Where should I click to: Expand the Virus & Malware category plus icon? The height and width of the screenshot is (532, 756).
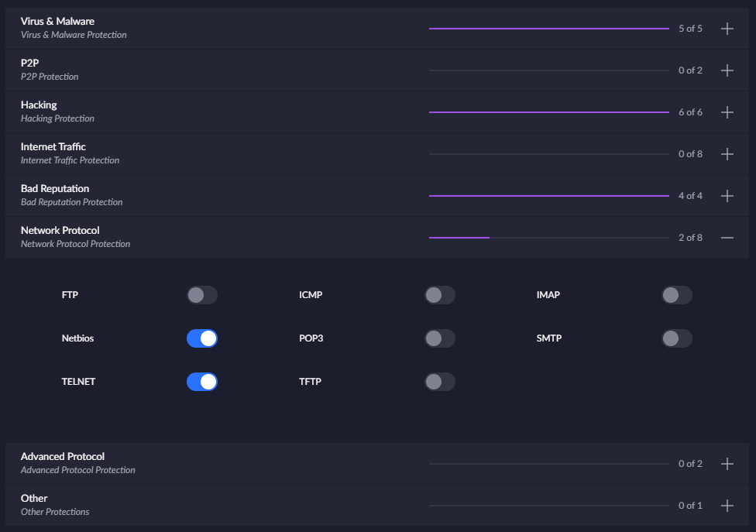click(x=727, y=29)
